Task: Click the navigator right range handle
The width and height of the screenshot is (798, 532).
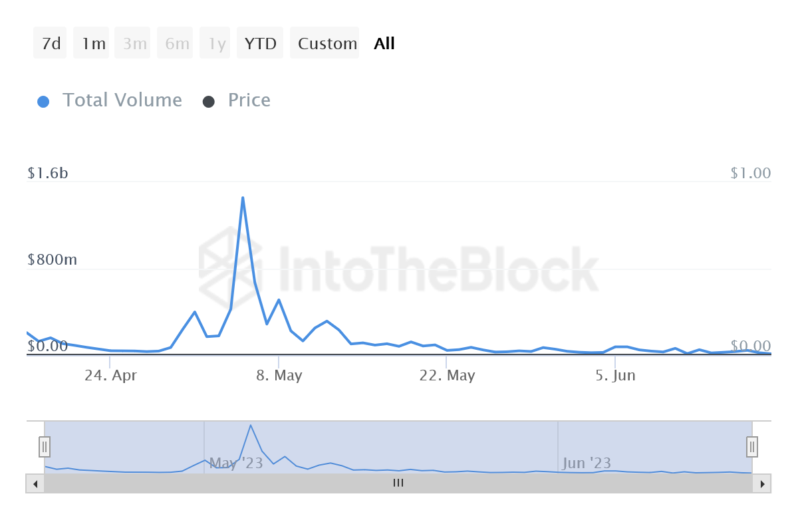Action: click(752, 446)
